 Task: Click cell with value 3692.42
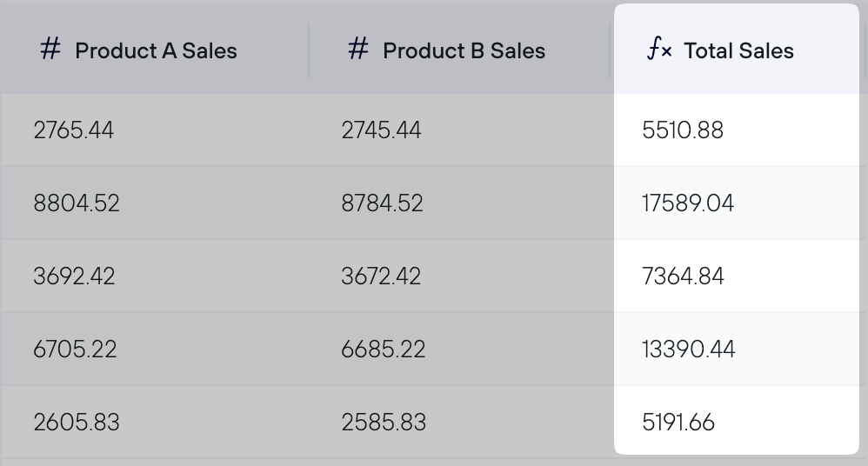pyautogui.click(x=155, y=276)
